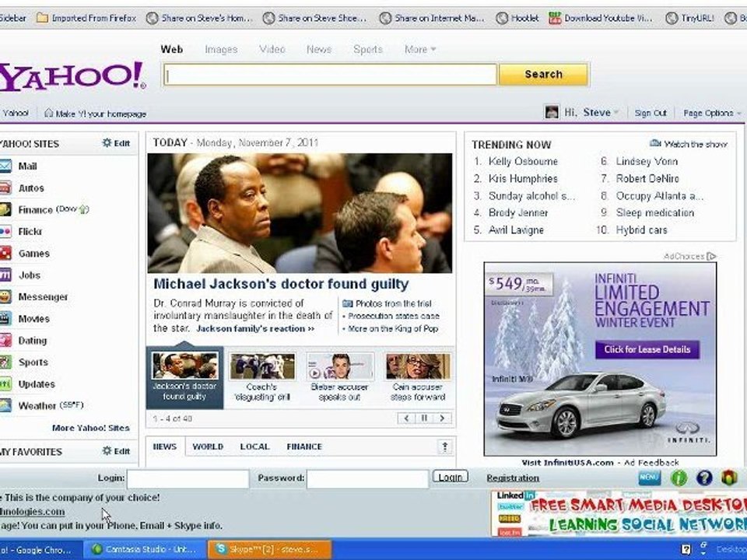Switch to Skype window in taskbar
This screenshot has width=747, height=560.
[x=270, y=549]
